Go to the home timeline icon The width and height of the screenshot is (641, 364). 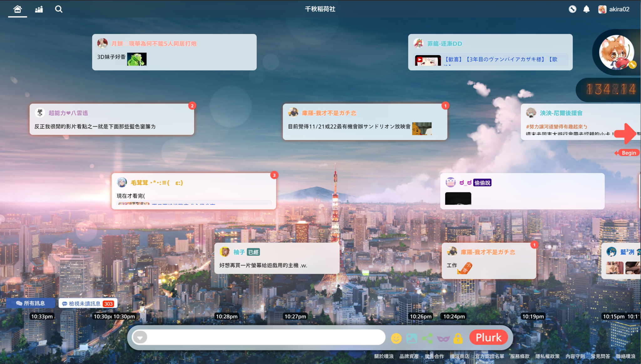click(18, 9)
